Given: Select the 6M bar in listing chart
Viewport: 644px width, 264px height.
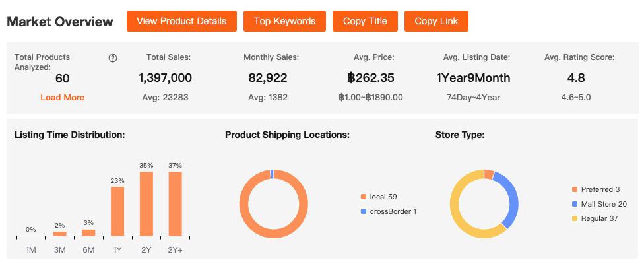Looking at the screenshot, I should (88, 232).
